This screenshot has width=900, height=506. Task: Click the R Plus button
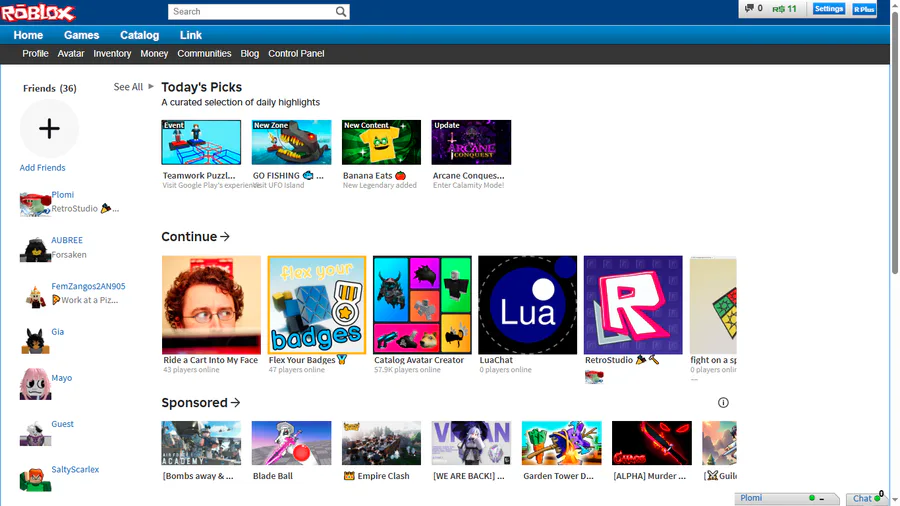click(864, 9)
